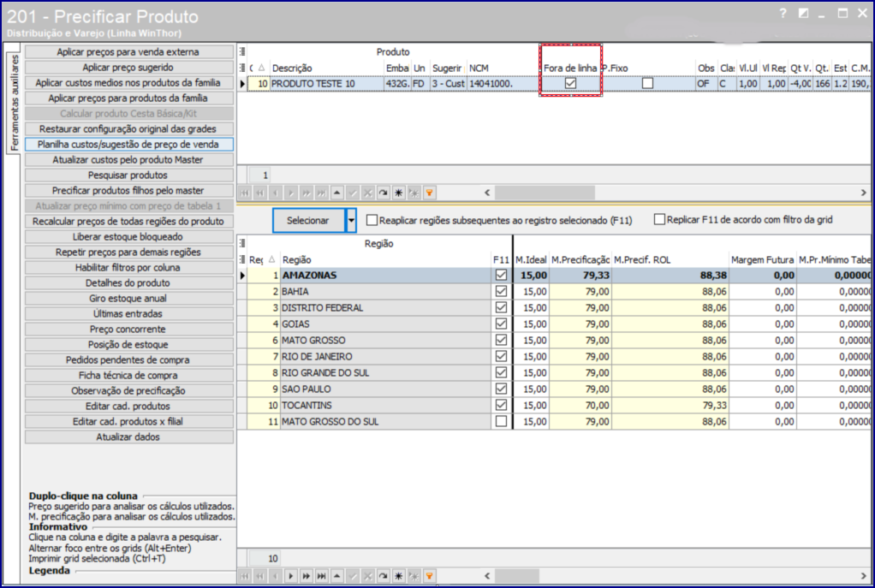Click Atualizar dados button
Screen dimensions: 875x588
(x=129, y=437)
